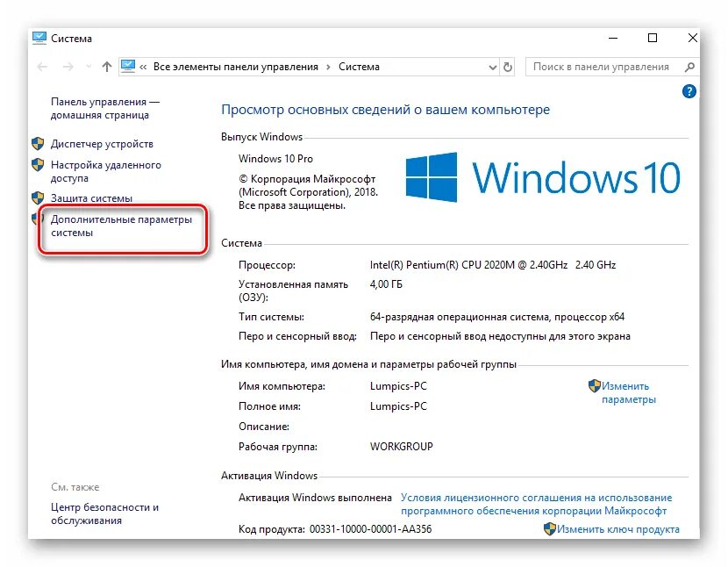
Task: Click the computer icon in address bar
Action: (128, 67)
